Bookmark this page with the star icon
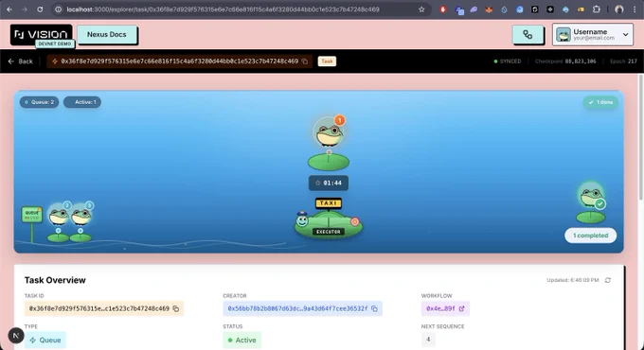644x350 pixels. coord(421,9)
